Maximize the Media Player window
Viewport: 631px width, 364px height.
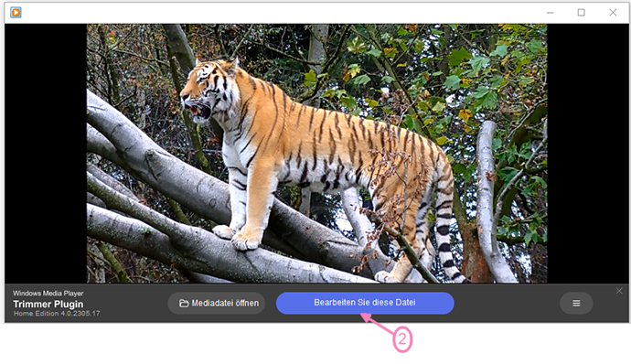pos(581,13)
